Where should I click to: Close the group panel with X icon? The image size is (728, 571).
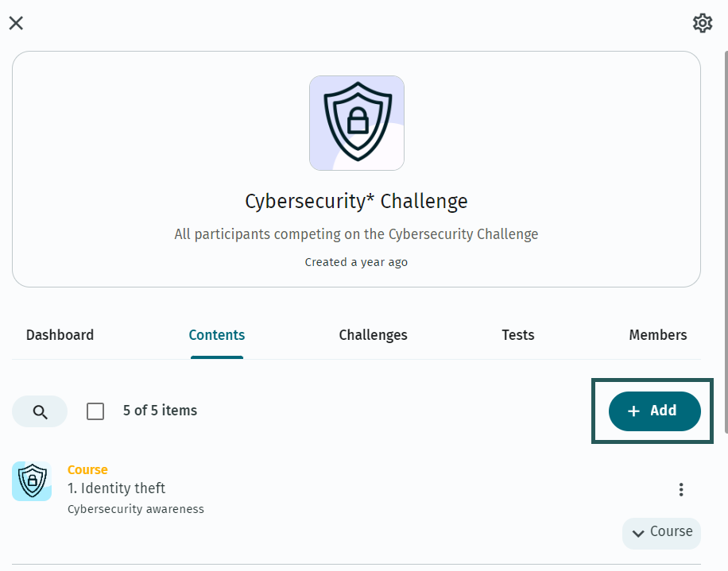(x=16, y=23)
